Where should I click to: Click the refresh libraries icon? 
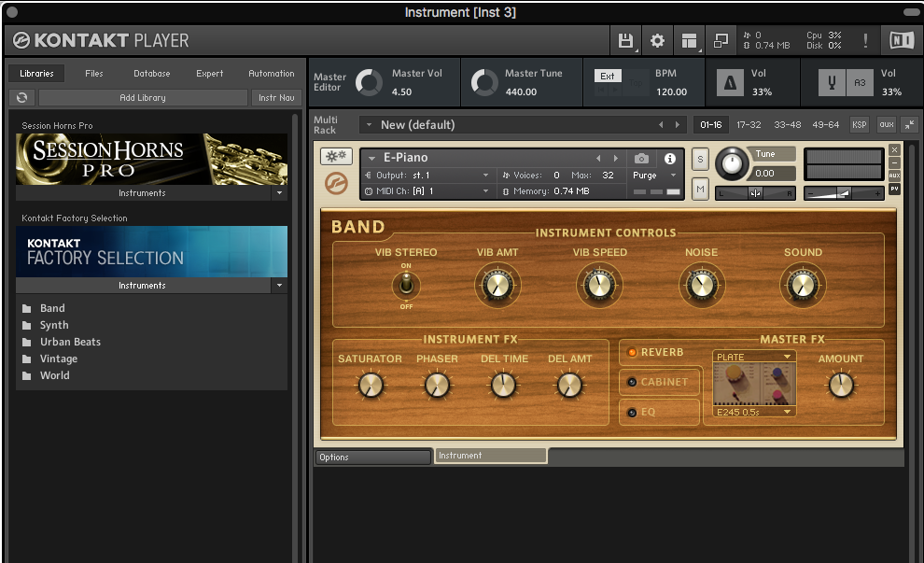[x=21, y=98]
